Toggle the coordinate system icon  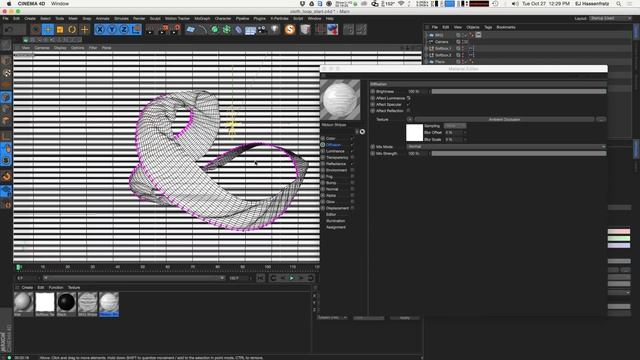coord(136,29)
